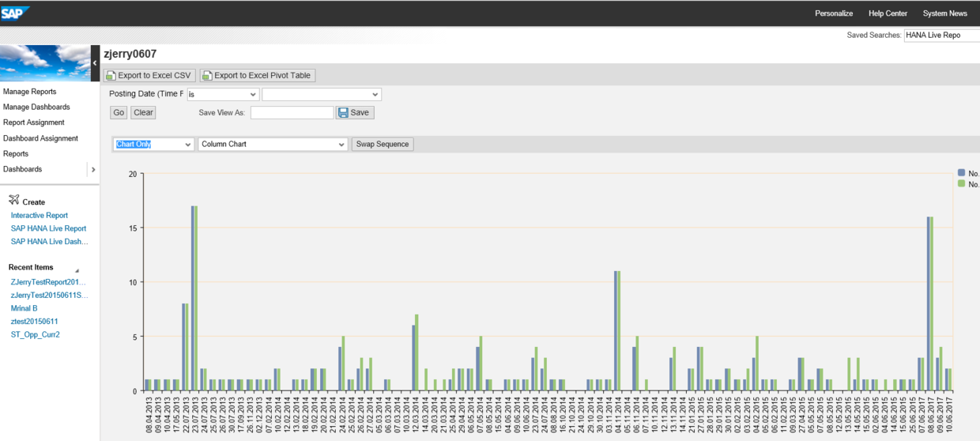Click the Excel icon on Export Pivot Table
This screenshot has height=441, width=980.
[x=208, y=76]
